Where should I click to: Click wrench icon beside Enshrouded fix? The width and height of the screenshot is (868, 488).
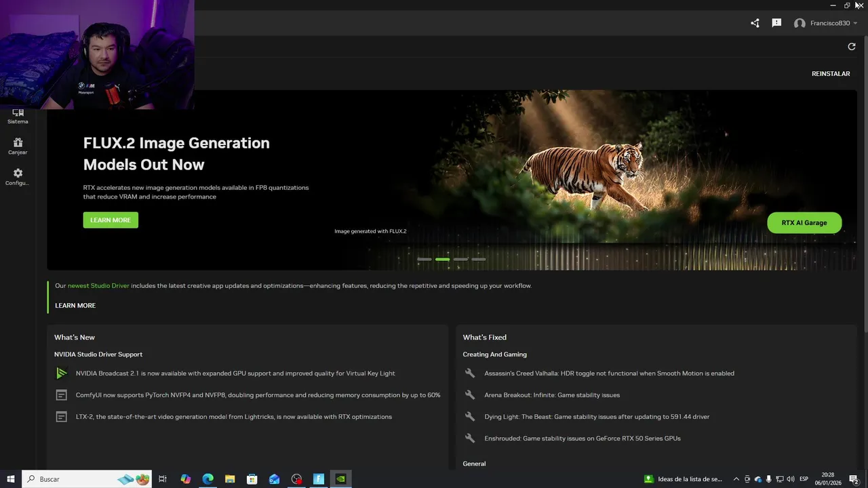[470, 439]
